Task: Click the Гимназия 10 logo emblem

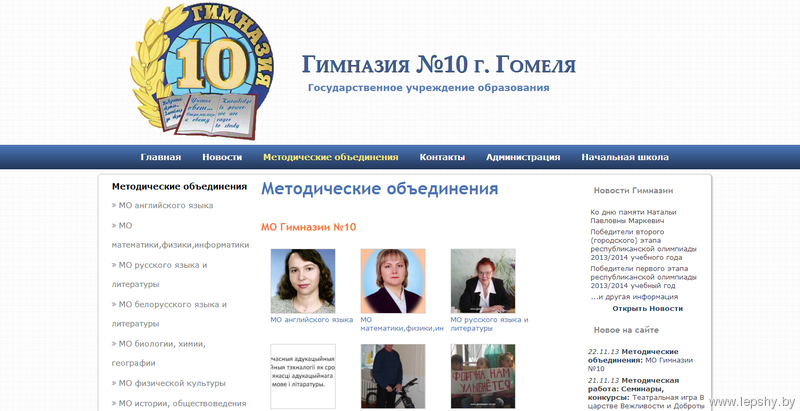Action: coord(202,71)
